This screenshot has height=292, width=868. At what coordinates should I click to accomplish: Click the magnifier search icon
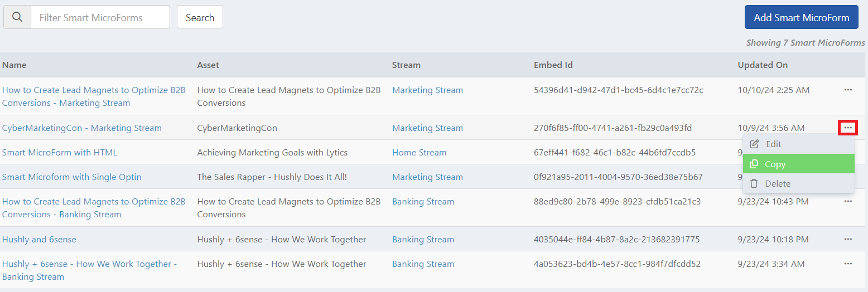click(x=17, y=17)
